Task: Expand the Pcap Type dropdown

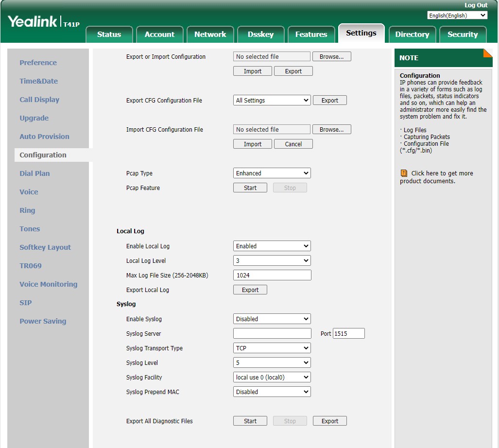Action: point(272,173)
